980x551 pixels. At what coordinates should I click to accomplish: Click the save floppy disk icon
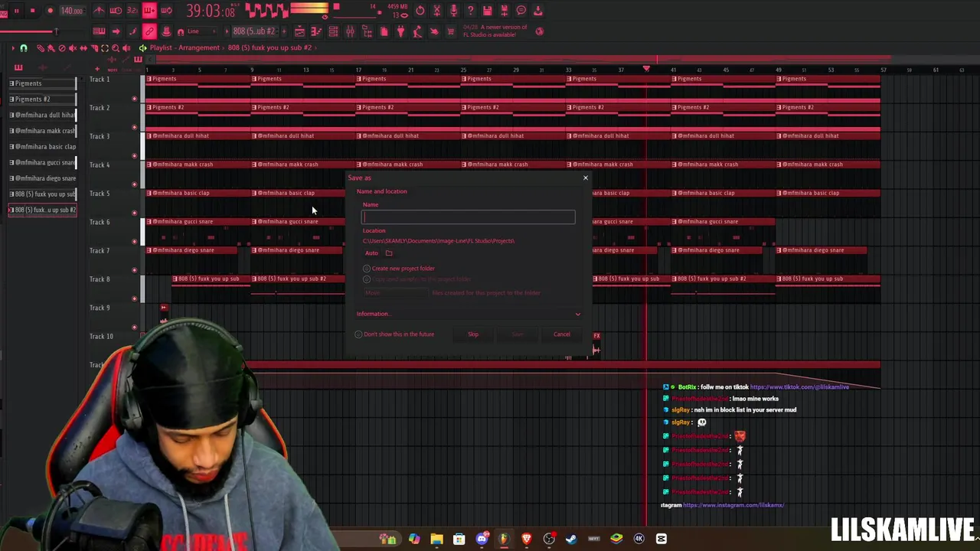click(x=488, y=11)
